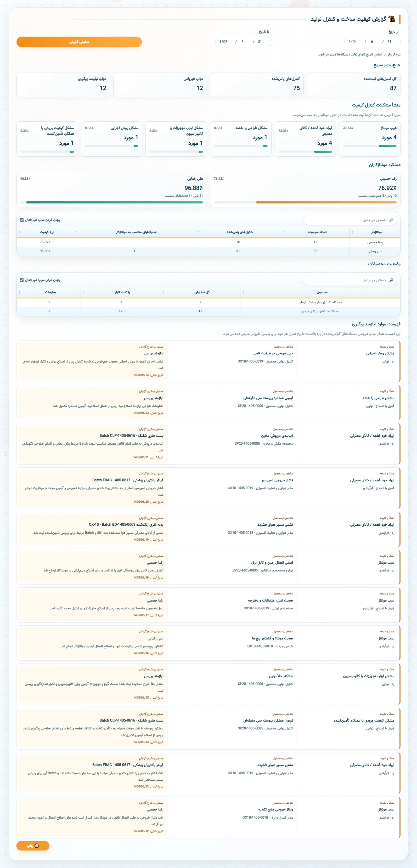Click the day 31 field in تا تاریخ
417x868 pixels.
(260, 42)
